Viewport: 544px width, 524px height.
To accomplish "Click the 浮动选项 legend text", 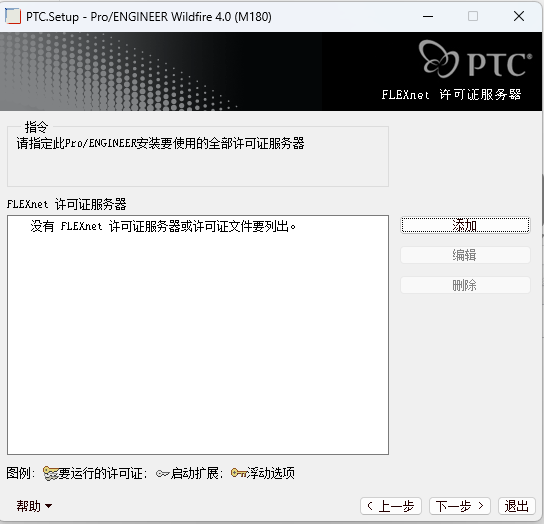I will click(x=271, y=473).
